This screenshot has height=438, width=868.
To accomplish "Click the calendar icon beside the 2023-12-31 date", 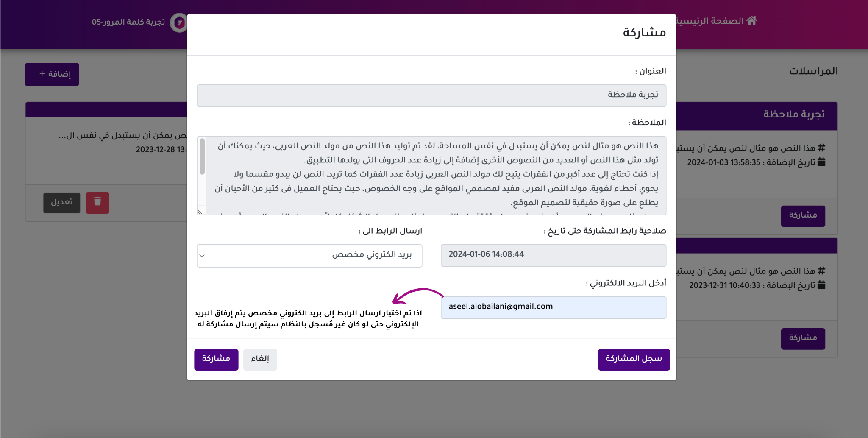I will [x=821, y=285].
